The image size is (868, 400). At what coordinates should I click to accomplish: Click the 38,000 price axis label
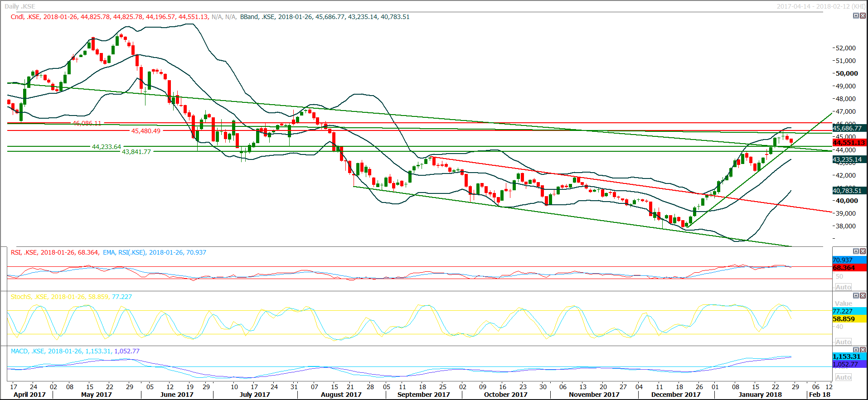click(846, 226)
